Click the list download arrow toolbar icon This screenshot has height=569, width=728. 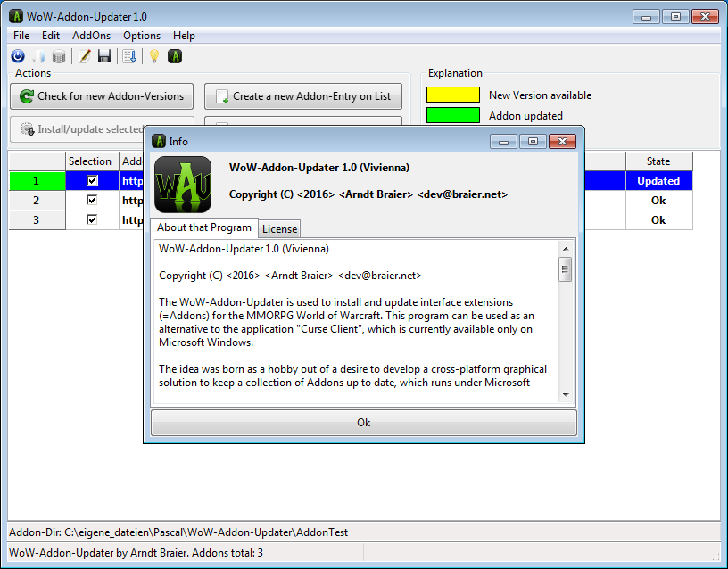(x=129, y=56)
